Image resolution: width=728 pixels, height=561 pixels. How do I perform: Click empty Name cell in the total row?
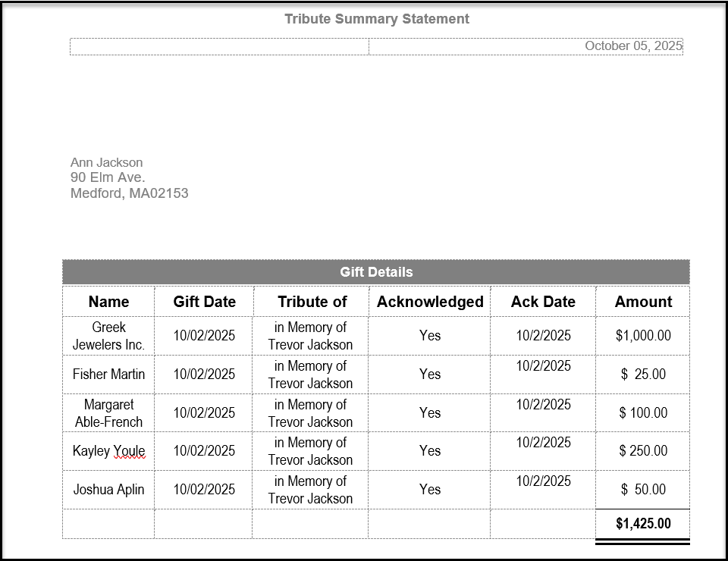(108, 524)
